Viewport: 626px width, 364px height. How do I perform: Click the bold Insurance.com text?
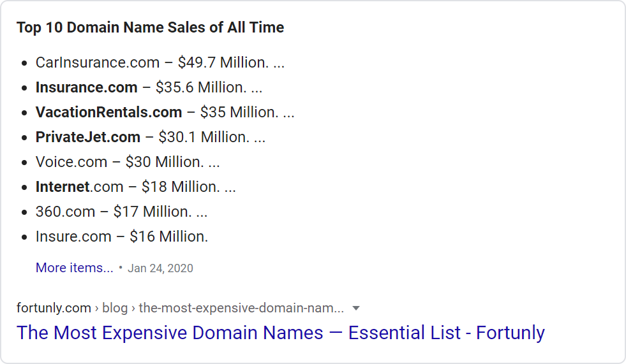pyautogui.click(x=87, y=87)
